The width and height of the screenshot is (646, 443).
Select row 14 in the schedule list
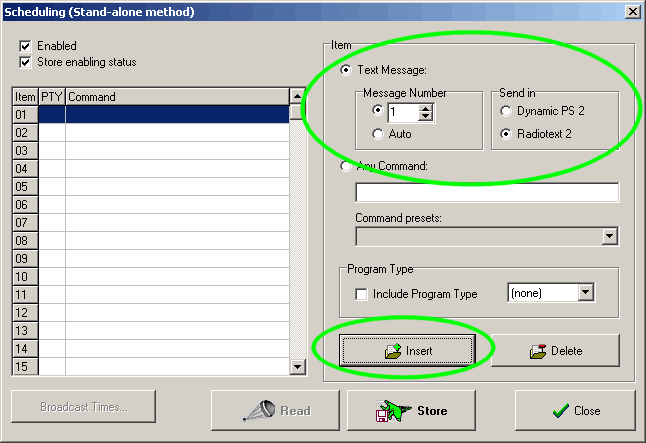151,349
